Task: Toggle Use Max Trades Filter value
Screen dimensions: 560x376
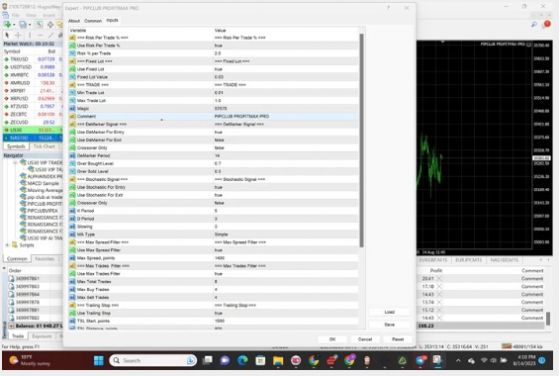Action: coord(219,274)
